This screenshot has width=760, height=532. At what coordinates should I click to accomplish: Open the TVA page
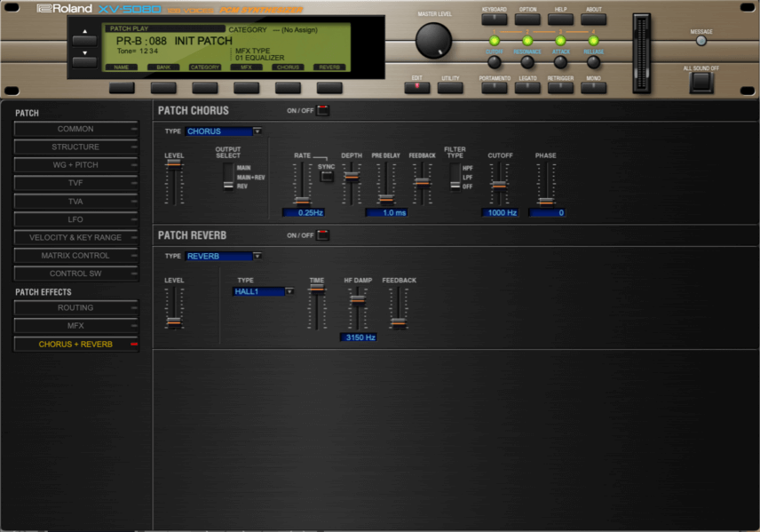[75, 202]
